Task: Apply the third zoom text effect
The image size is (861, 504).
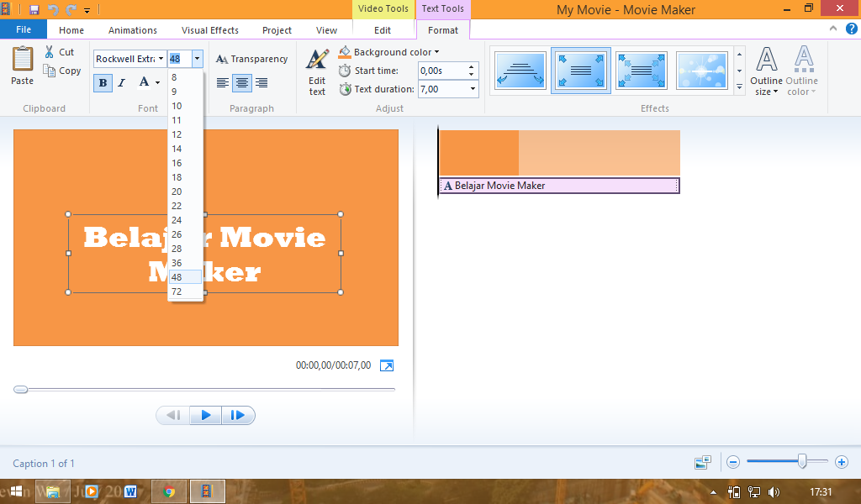Action: coord(642,71)
